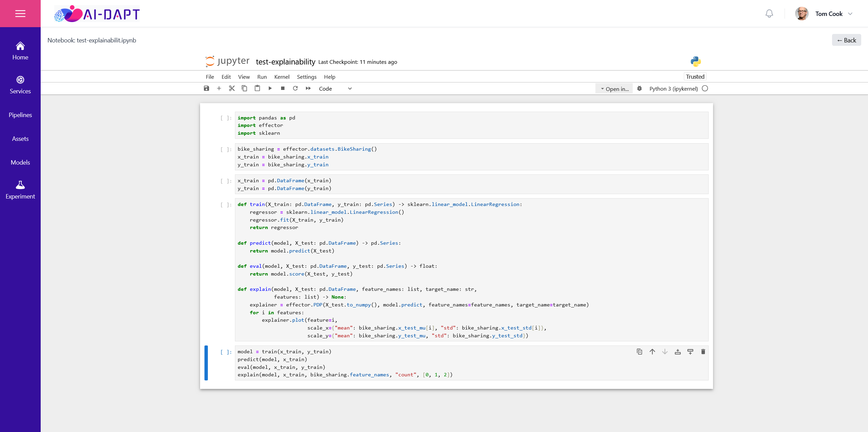This screenshot has height=432, width=868.
Task: Toggle the hamburger sidebar menu
Action: pyautogui.click(x=20, y=14)
